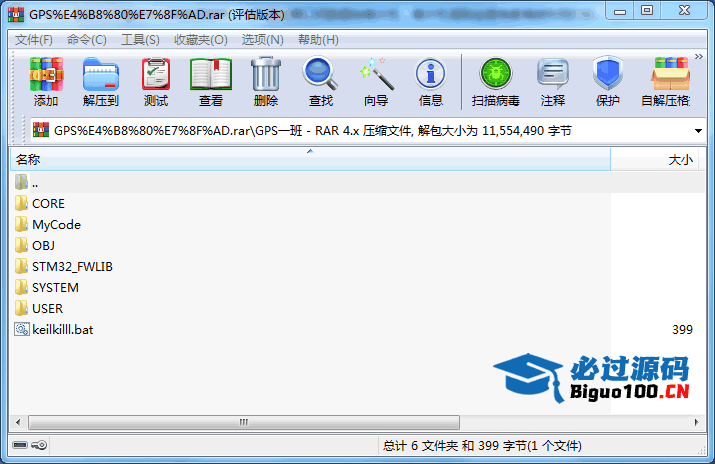This screenshot has height=464, width=715.
Task: Click the Delete (删除) trash icon
Action: pyautogui.click(x=266, y=74)
